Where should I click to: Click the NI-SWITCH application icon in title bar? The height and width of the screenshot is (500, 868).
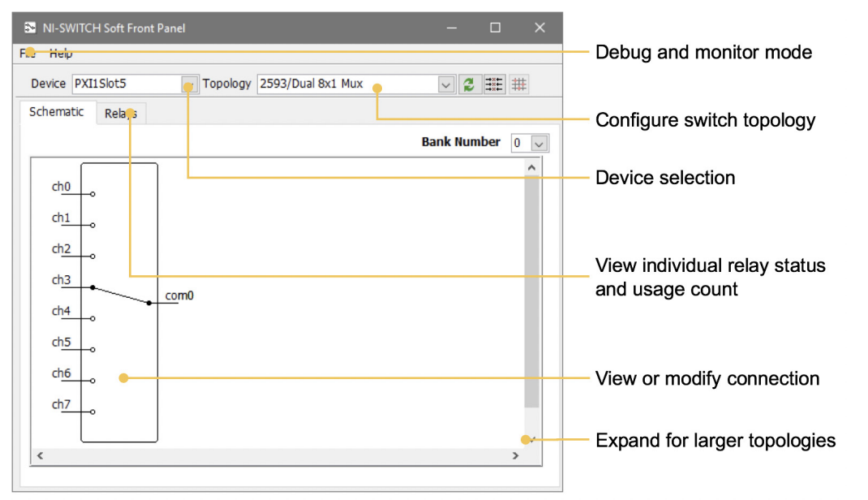[x=30, y=28]
